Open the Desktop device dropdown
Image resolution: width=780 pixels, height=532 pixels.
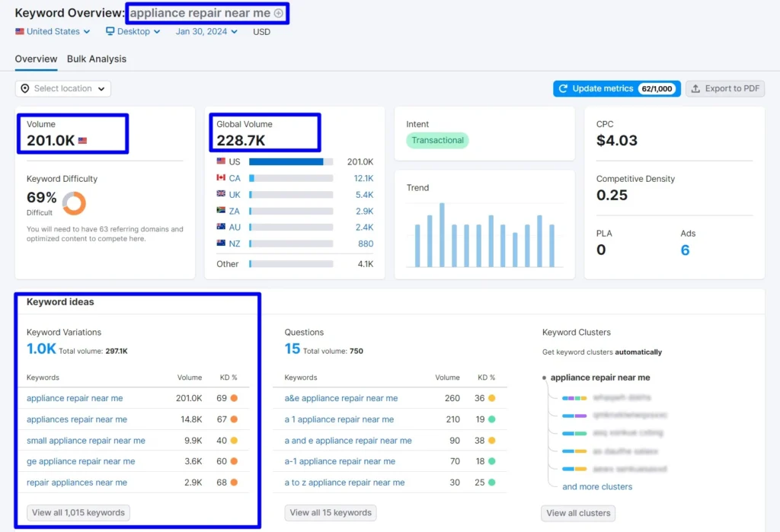[133, 31]
